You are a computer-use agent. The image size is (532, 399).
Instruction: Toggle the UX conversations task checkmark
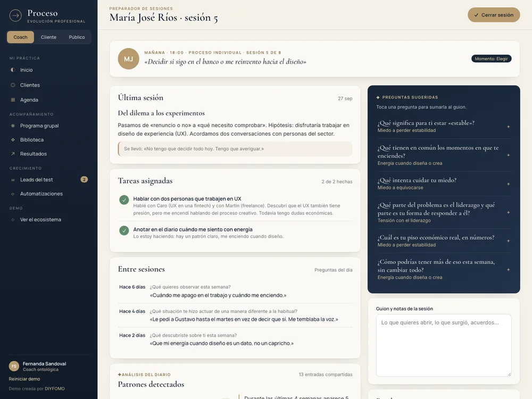[124, 200]
